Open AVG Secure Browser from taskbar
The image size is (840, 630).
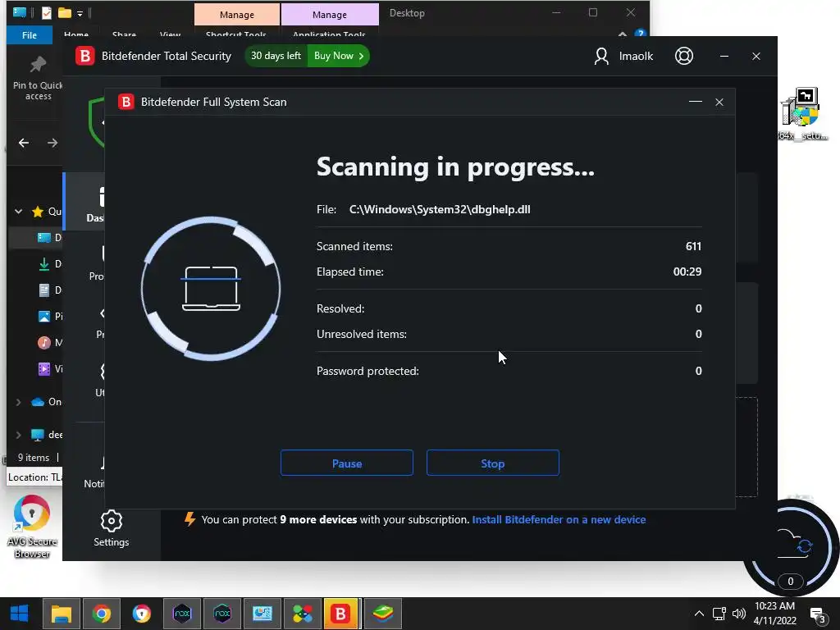click(x=141, y=614)
